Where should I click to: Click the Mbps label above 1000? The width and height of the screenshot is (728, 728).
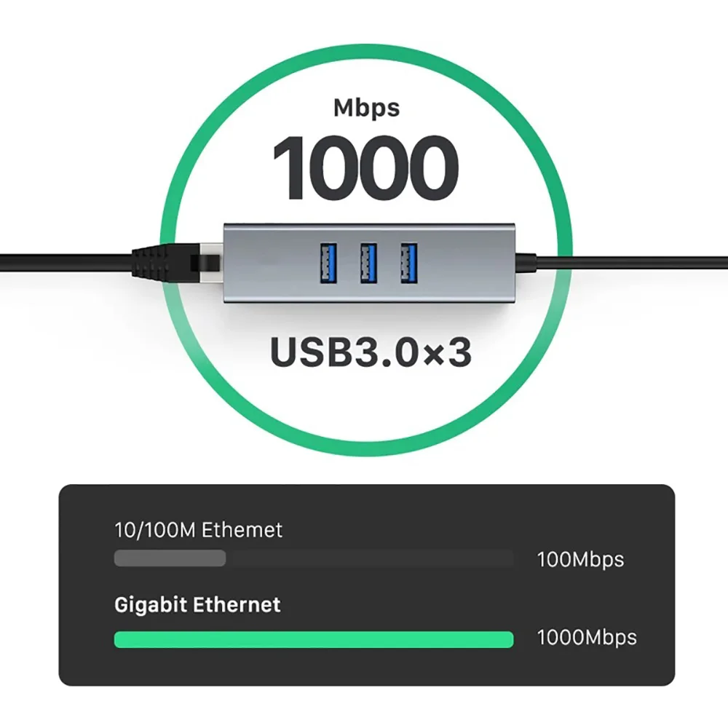pos(366,108)
